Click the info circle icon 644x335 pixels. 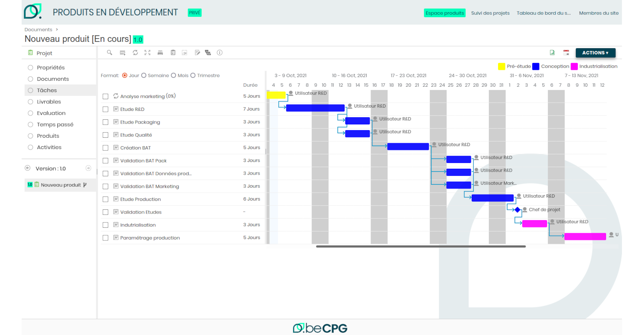click(x=220, y=53)
